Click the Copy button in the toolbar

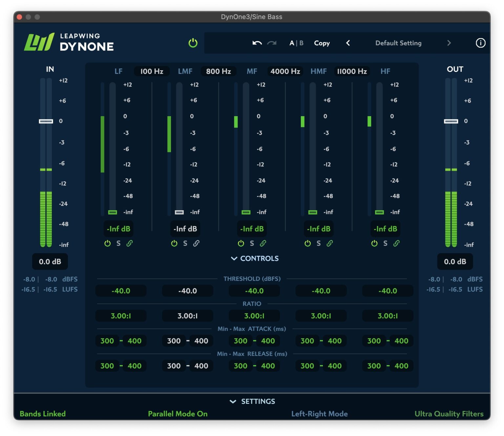(x=322, y=43)
